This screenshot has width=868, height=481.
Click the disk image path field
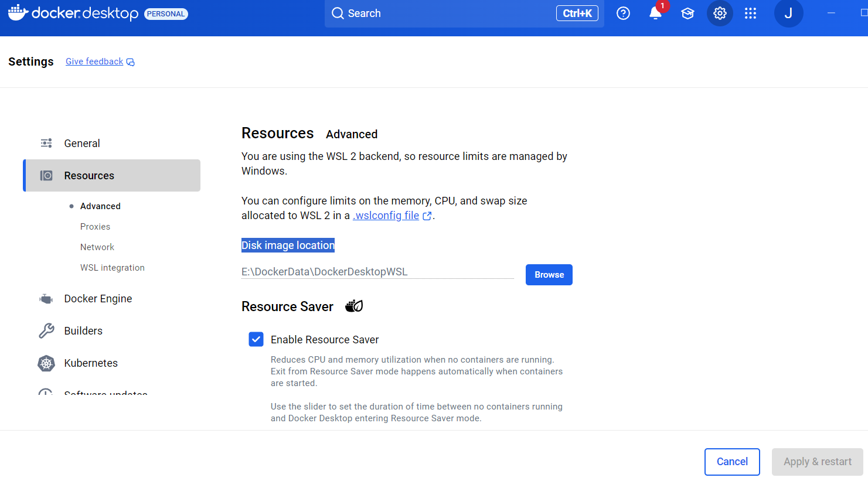377,272
